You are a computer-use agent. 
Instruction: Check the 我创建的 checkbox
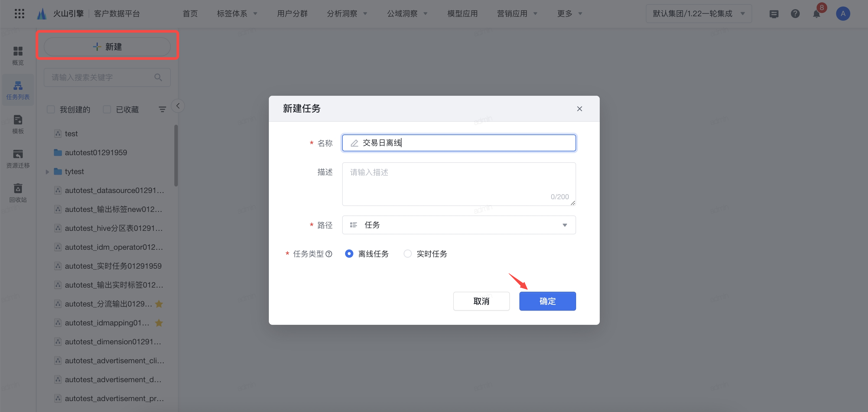(51, 109)
